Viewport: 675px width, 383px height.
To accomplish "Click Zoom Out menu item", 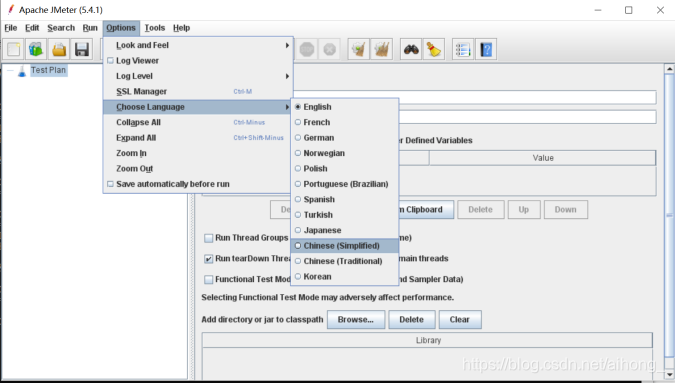I will coord(198,169).
